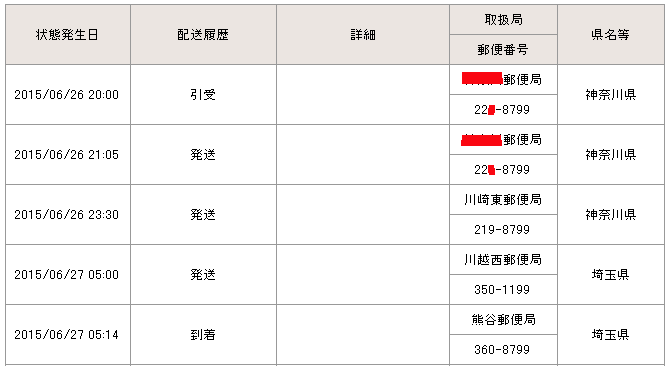The width and height of the screenshot is (669, 366).
Task: Click the 熊谷郵便局 office cell
Action: (503, 320)
